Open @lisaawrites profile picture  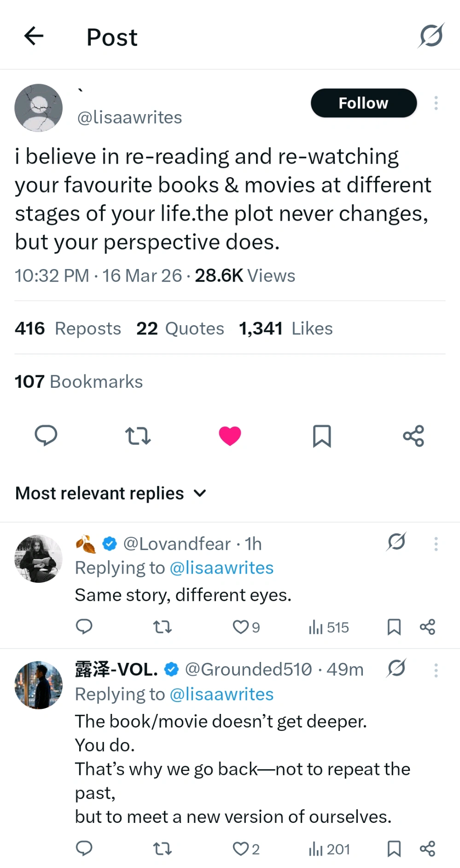point(39,108)
